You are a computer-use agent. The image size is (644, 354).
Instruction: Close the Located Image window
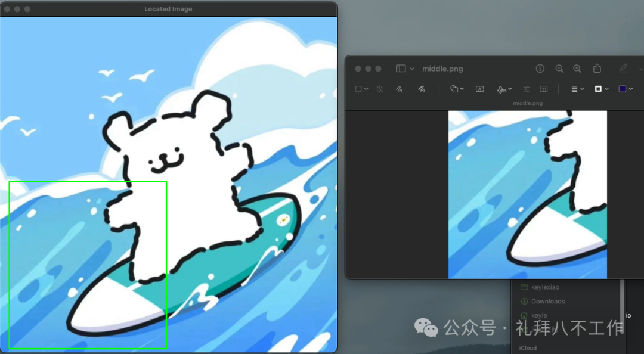pyautogui.click(x=7, y=9)
